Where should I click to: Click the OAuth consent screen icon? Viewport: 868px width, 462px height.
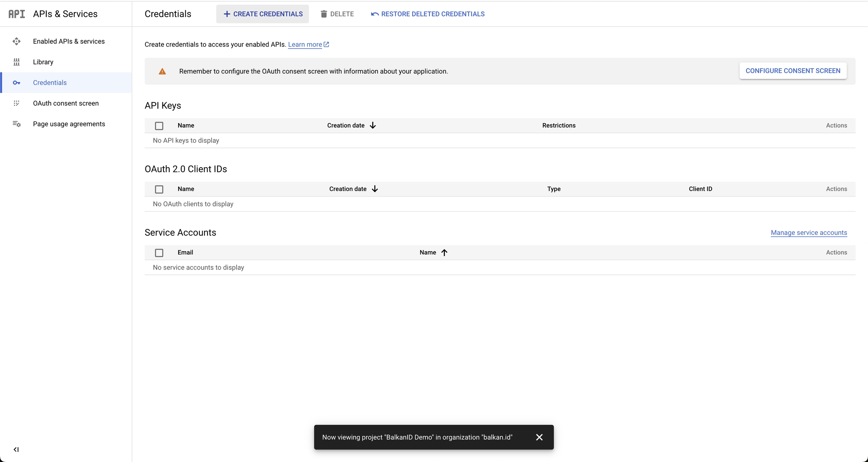17,103
